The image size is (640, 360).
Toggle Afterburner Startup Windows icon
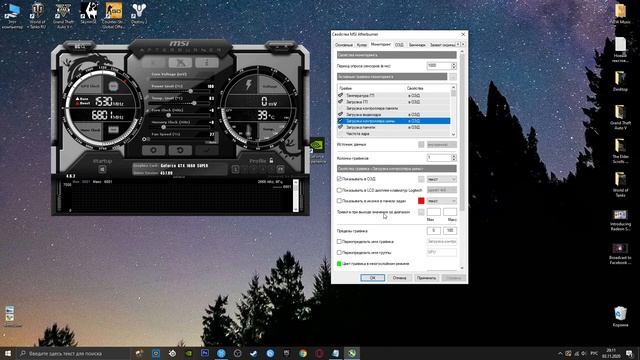tap(102, 169)
